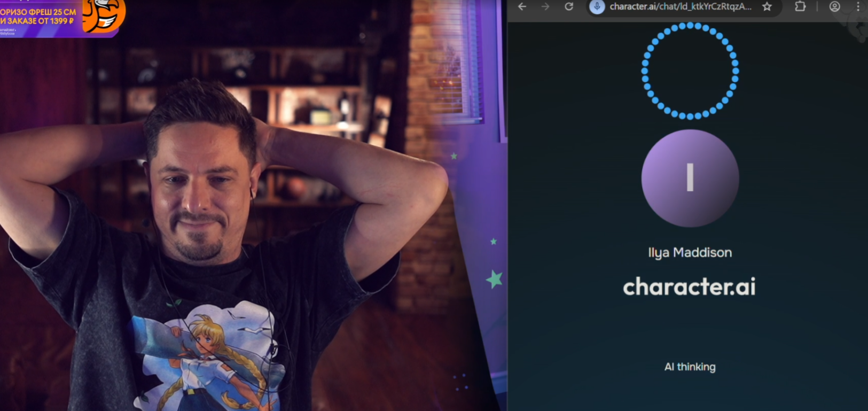Click the blue dotted voice indicator ring
This screenshot has width=868, height=411.
tap(690, 71)
